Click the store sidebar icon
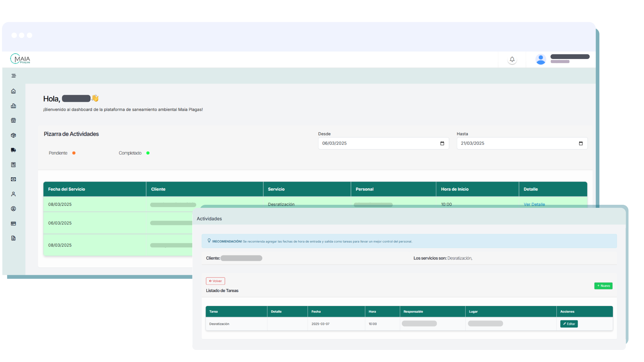Viewport: 644px width, 362px height. point(13,120)
